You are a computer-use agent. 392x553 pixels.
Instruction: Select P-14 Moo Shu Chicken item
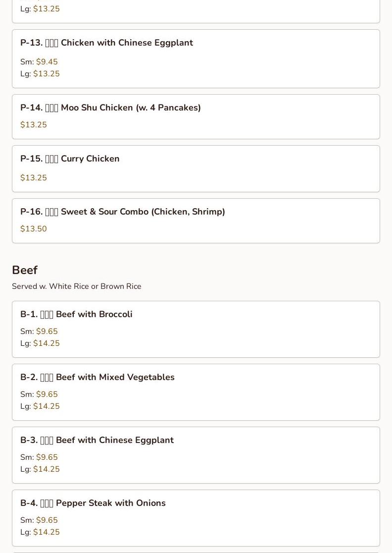pos(196,117)
